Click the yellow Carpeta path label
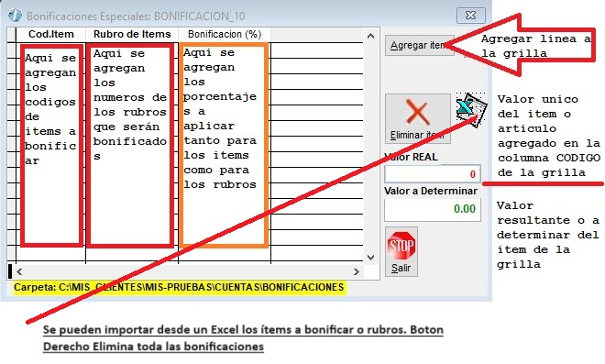 (x=179, y=287)
